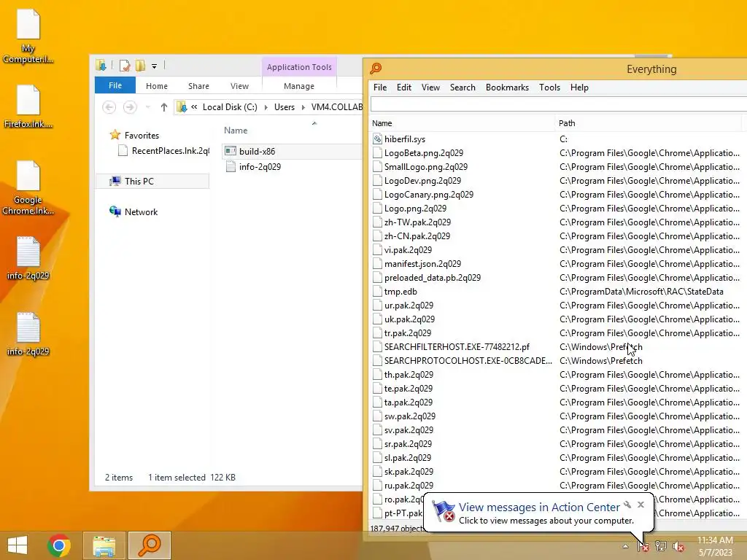Switch to Everything on the taskbar
The width and height of the screenshot is (747, 560).
click(149, 545)
